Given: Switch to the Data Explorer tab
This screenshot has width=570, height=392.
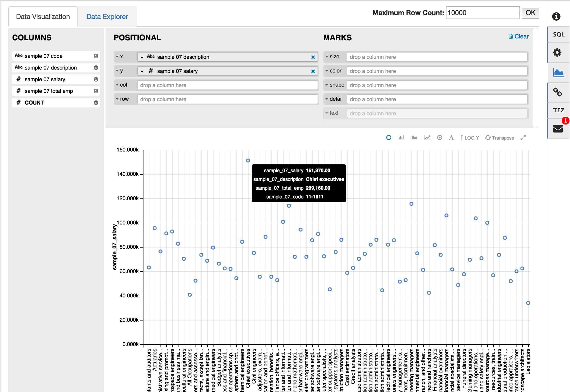Looking at the screenshot, I should tap(107, 16).
